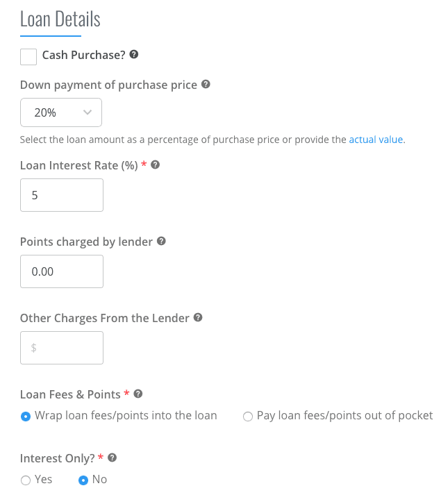Enable the Cash Purchase checkbox
Screen dimensions: 441x504
coord(28,57)
